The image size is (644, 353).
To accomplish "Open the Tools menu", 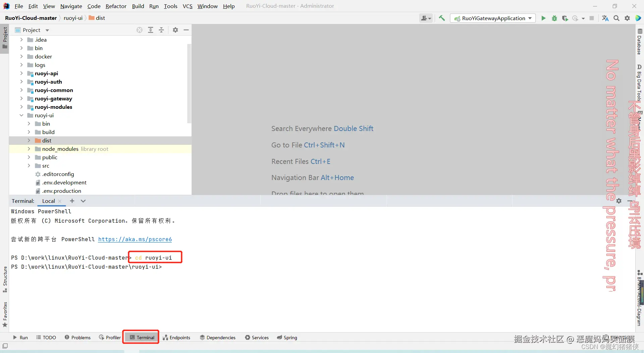I will coord(170,6).
